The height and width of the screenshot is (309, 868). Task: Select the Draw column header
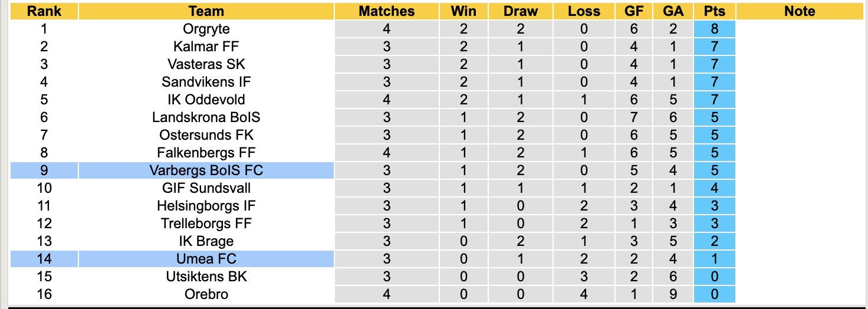click(521, 11)
